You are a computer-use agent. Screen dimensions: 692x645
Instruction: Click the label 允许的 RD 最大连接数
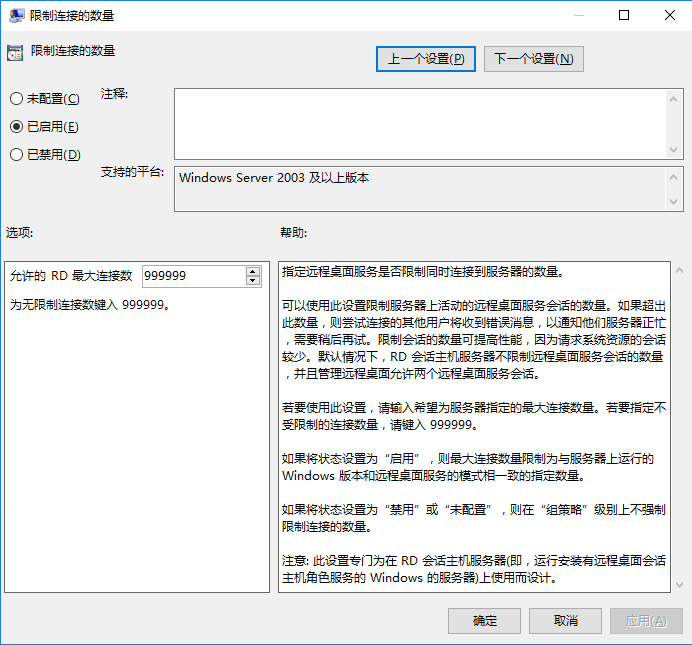(x=71, y=276)
